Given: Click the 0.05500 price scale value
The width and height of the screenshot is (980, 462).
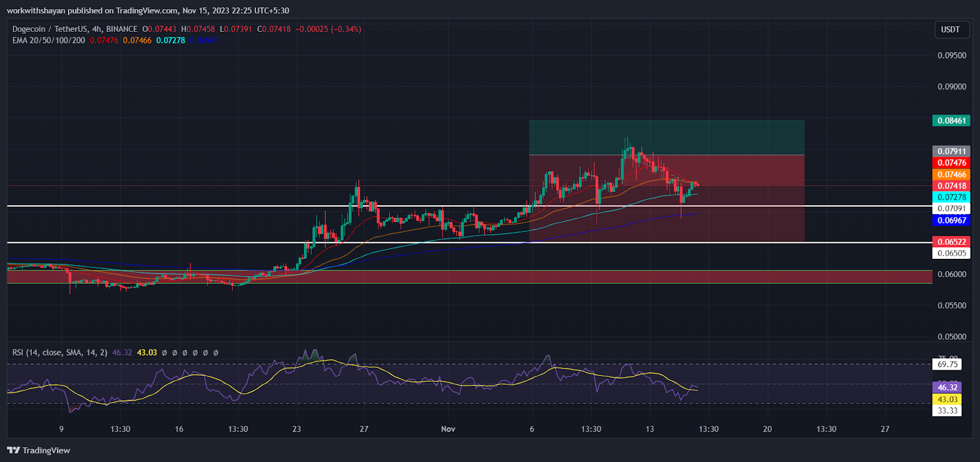Looking at the screenshot, I should click(952, 305).
